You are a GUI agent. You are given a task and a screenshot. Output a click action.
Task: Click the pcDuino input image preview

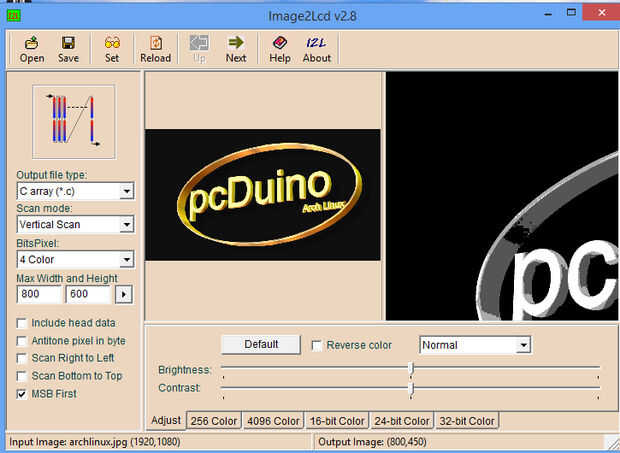point(263,195)
